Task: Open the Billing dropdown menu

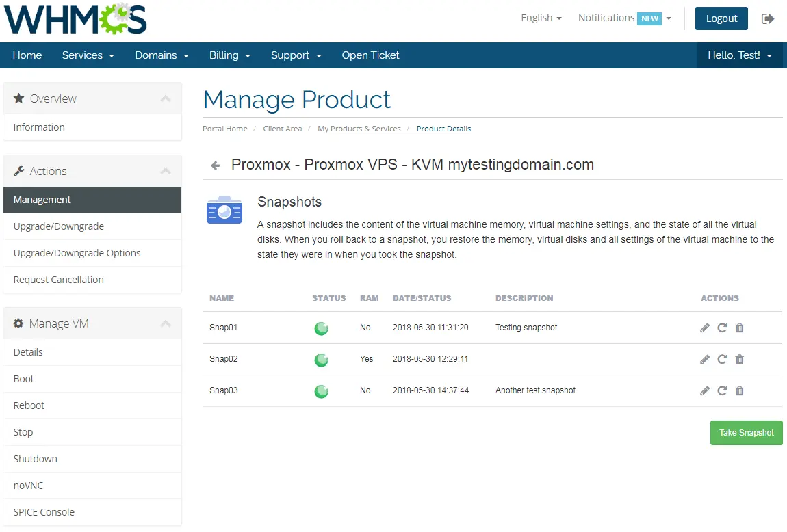Action: point(229,55)
